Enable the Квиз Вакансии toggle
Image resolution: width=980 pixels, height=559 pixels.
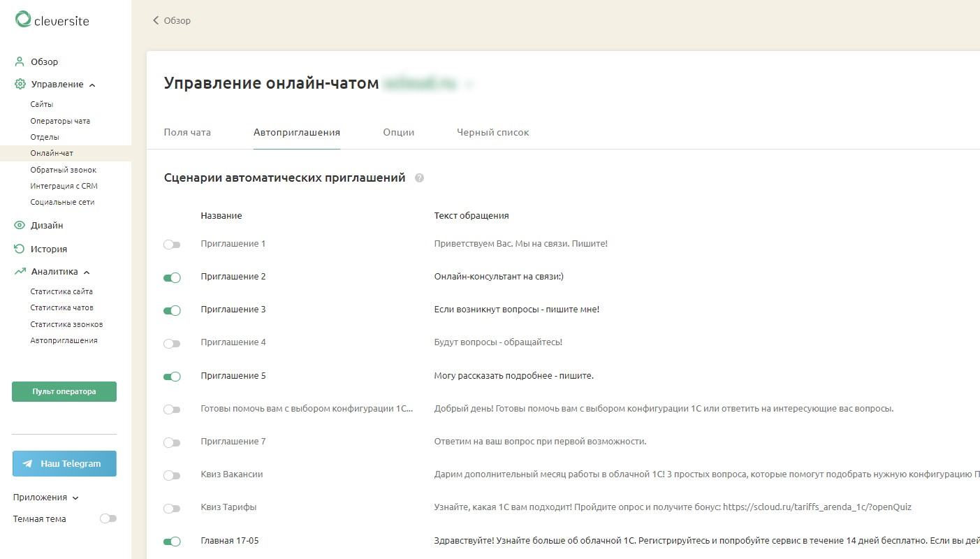coord(172,475)
